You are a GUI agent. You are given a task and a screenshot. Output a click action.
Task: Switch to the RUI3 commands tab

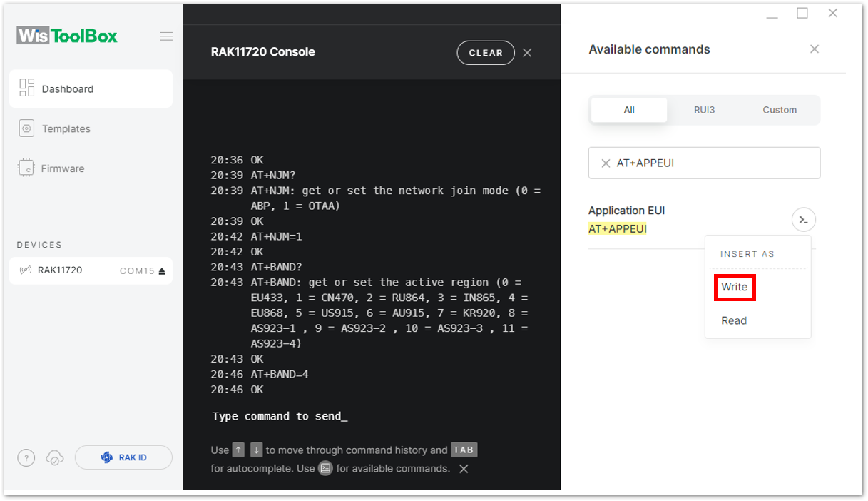pyautogui.click(x=704, y=110)
